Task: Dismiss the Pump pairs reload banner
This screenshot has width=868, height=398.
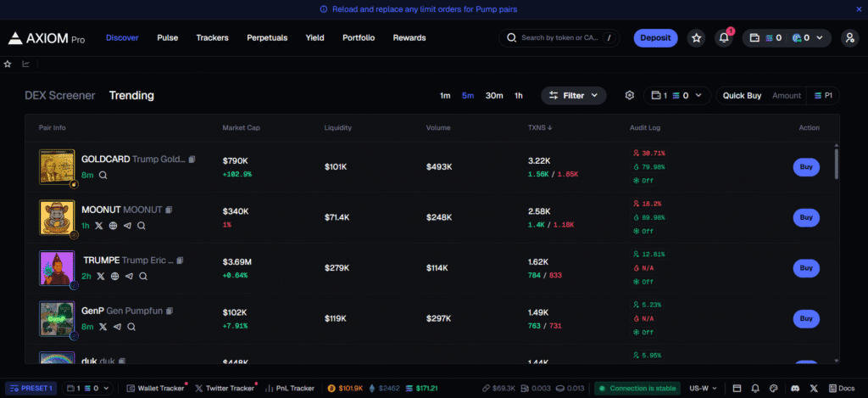Action: point(860,9)
